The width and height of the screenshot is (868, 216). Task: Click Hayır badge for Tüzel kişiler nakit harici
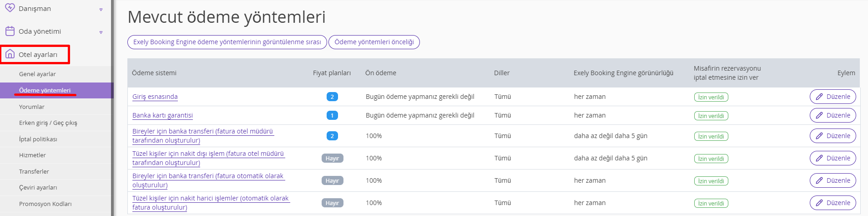pos(333,203)
